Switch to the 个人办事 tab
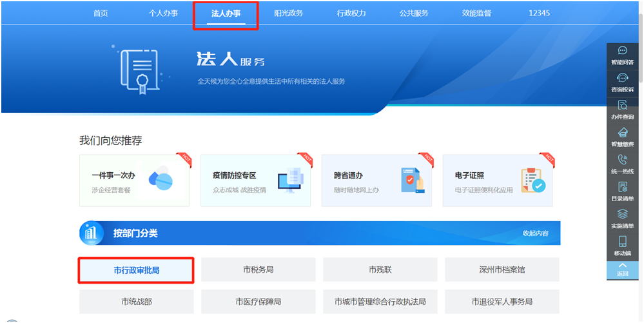The height and width of the screenshot is (323, 644). coord(163,13)
